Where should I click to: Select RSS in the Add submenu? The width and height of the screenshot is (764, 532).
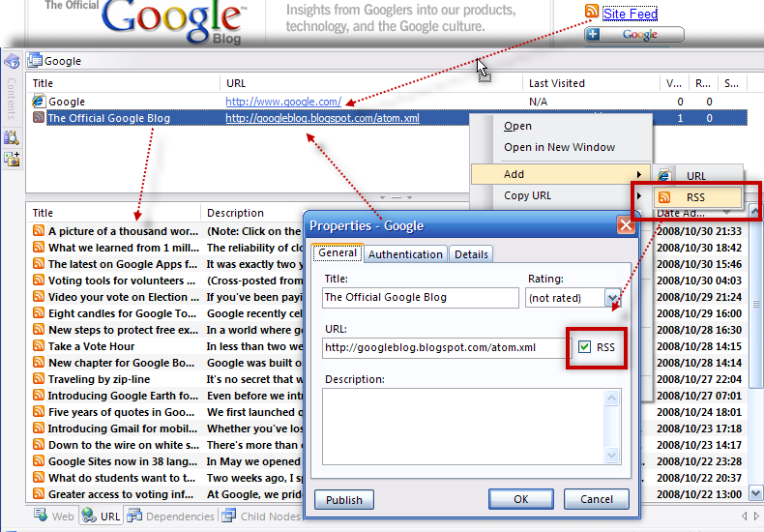pyautogui.click(x=697, y=196)
